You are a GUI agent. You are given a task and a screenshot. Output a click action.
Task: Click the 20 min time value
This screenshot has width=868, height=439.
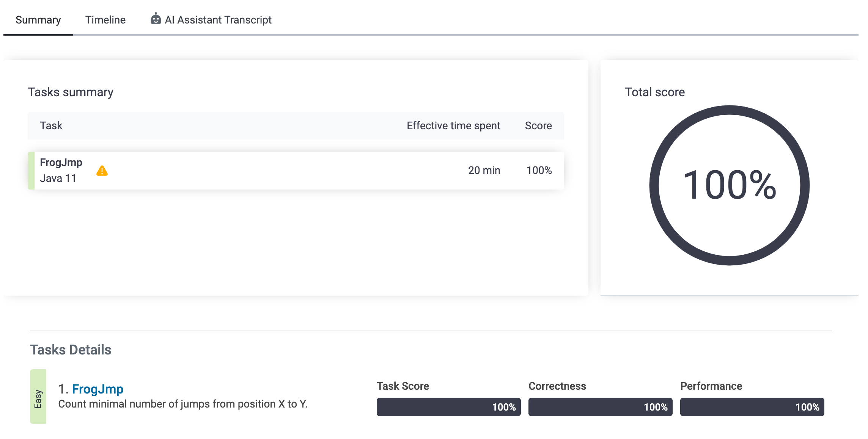coord(484,170)
